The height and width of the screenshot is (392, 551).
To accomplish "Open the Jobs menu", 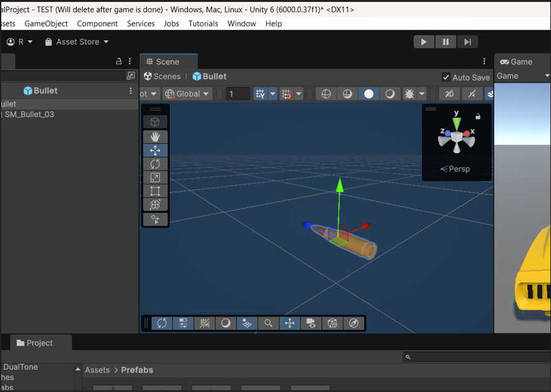I will coord(171,24).
